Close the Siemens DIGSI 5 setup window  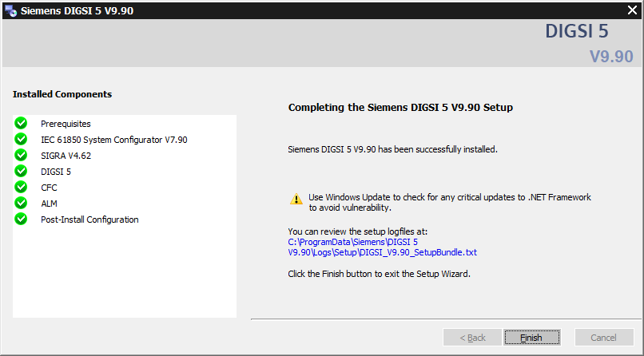pyautogui.click(x=633, y=10)
